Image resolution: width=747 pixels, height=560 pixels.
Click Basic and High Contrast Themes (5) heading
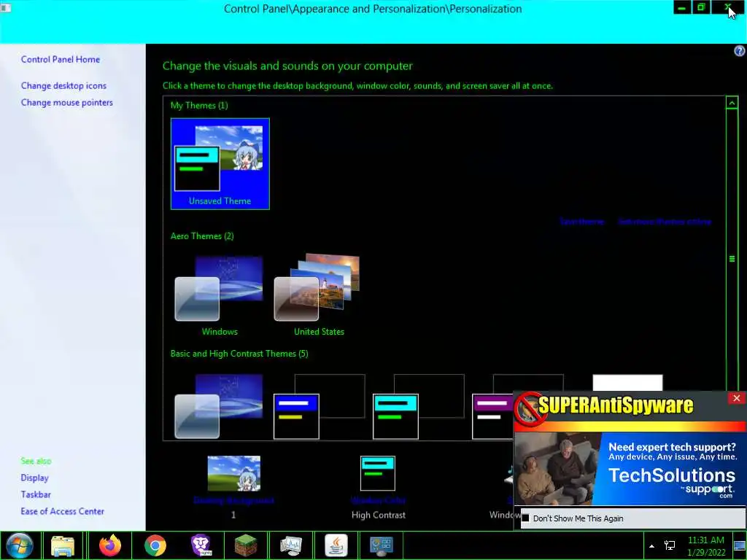[x=239, y=354]
